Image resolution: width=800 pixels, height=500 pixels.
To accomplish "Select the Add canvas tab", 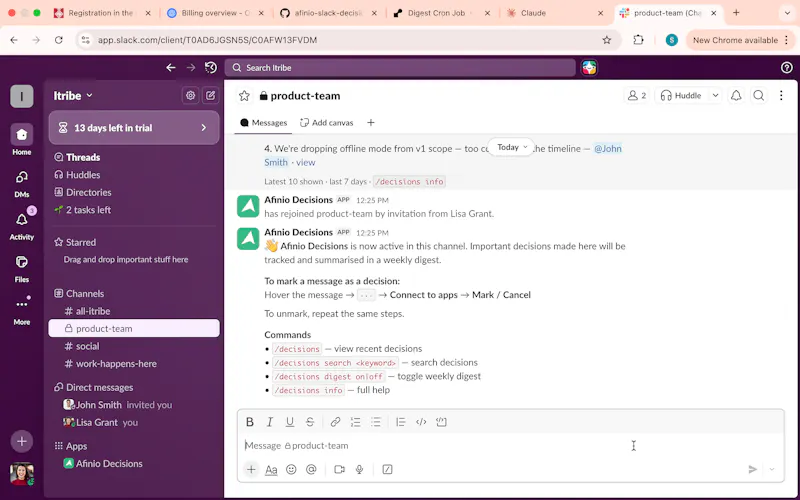I will coord(327,122).
